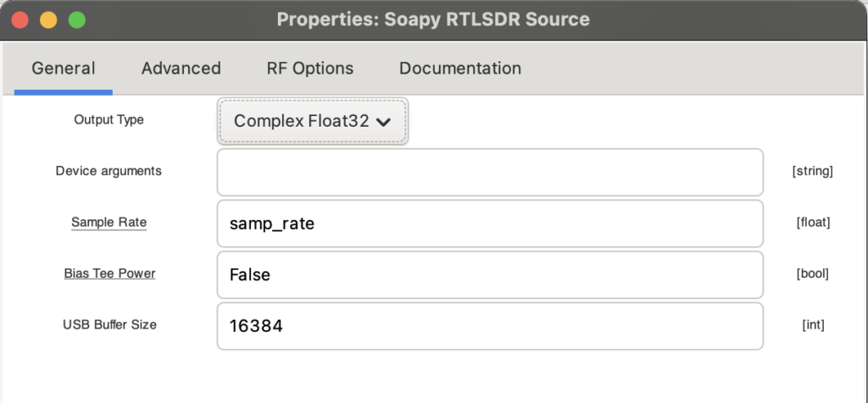Click the underlined Sample Rate label
868x403 pixels.
pyautogui.click(x=108, y=223)
